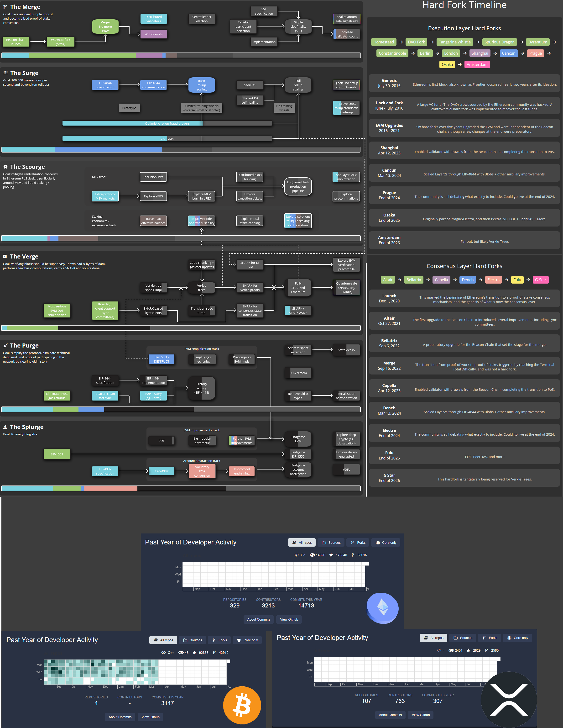The image size is (563, 728).
Task: Click The Surge progress bar
Action: 181,150
